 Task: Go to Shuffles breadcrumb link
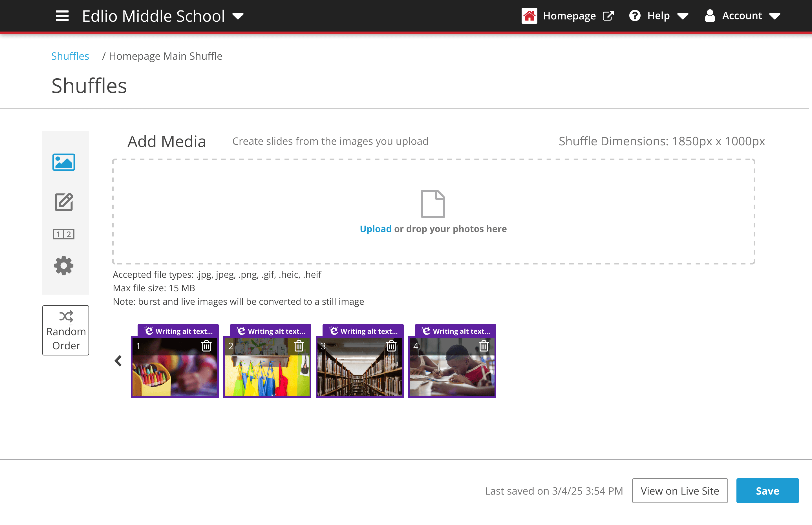(70, 56)
